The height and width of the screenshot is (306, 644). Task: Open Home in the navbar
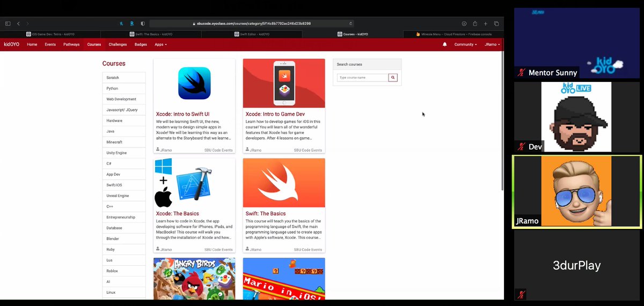click(x=32, y=44)
